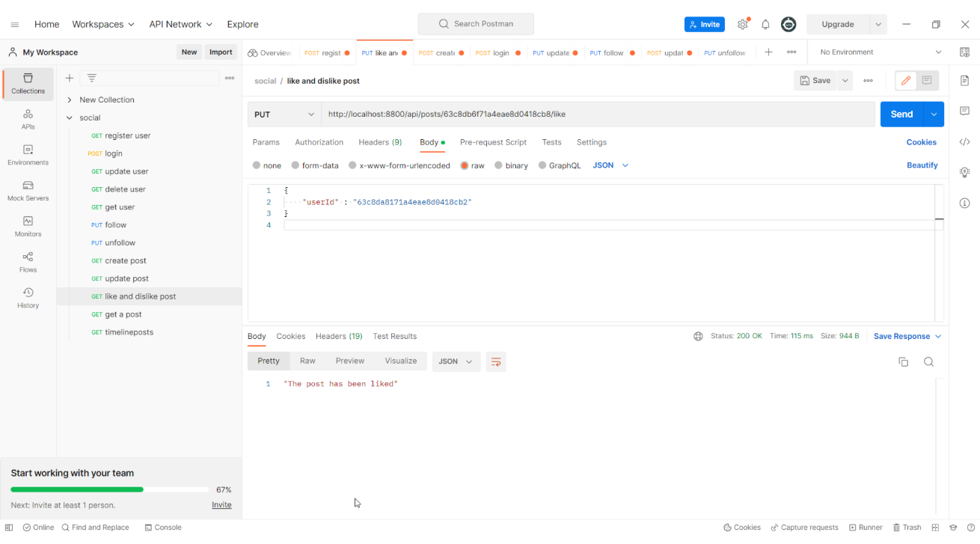Switch body type to form-data
Screen dimensions: 980x544
tap(314, 165)
